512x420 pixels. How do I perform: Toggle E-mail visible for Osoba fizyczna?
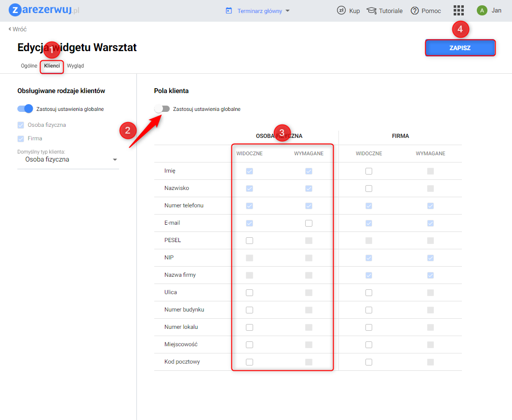(249, 223)
